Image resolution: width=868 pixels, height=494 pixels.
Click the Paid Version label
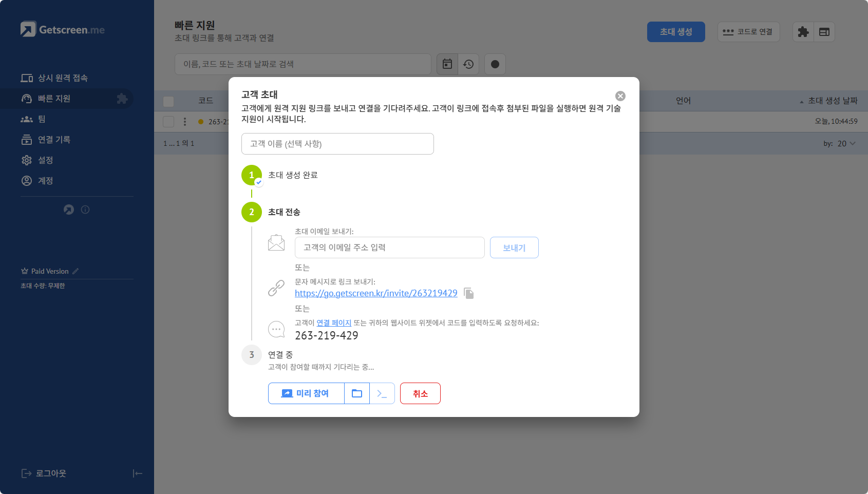[x=50, y=271]
